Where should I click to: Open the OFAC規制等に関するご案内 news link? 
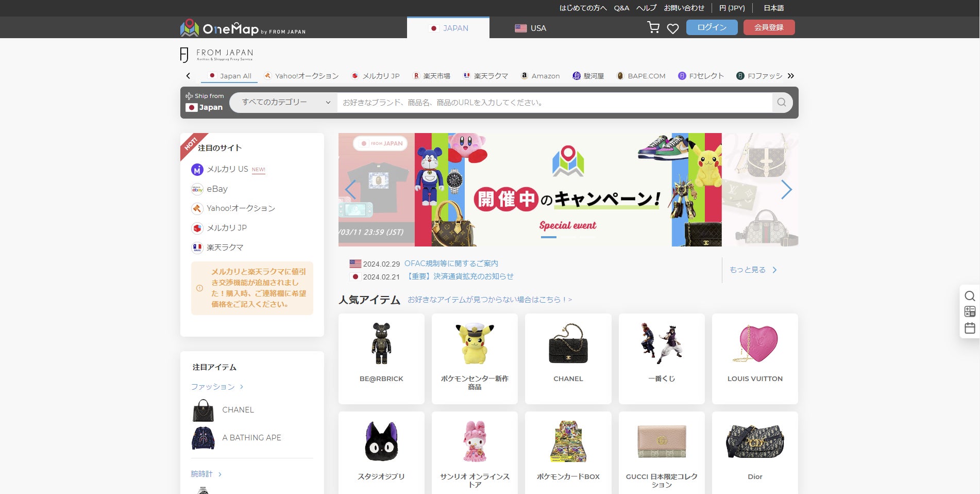(x=451, y=264)
